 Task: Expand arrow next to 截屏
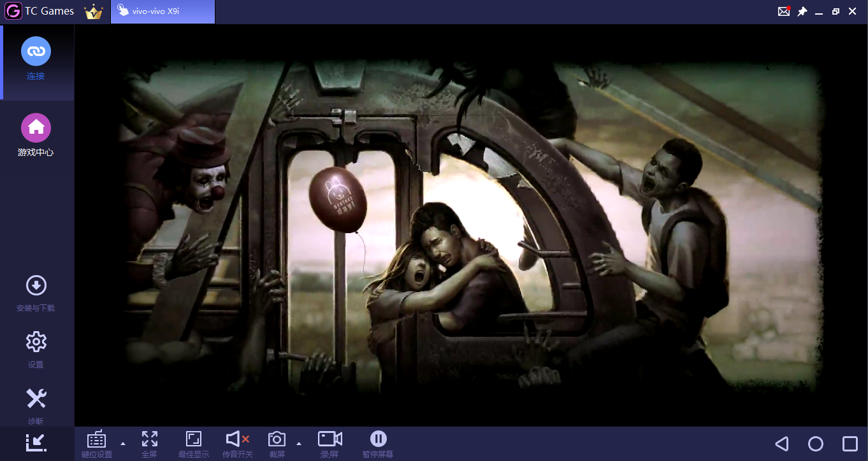pos(299,443)
